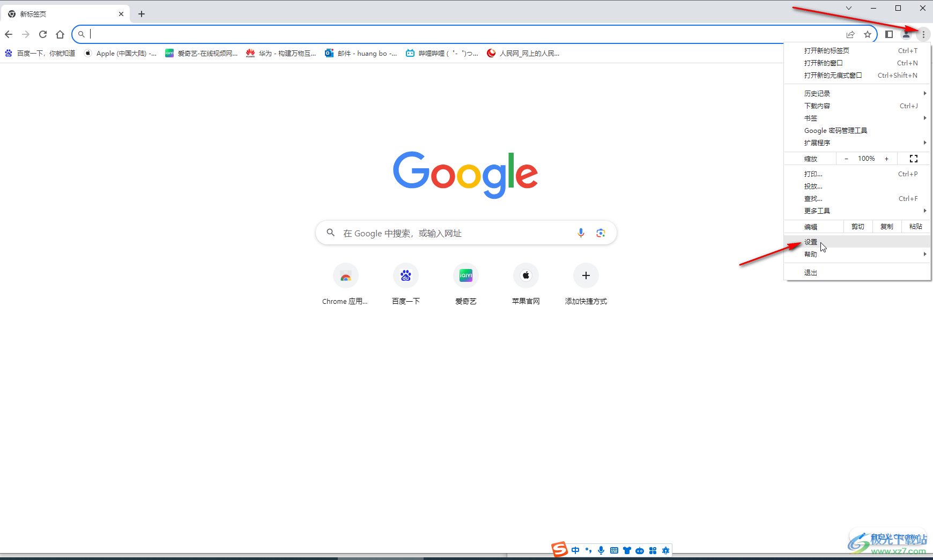Increase zoom with plus button
Viewport: 933px width, 560px height.
[x=886, y=159]
